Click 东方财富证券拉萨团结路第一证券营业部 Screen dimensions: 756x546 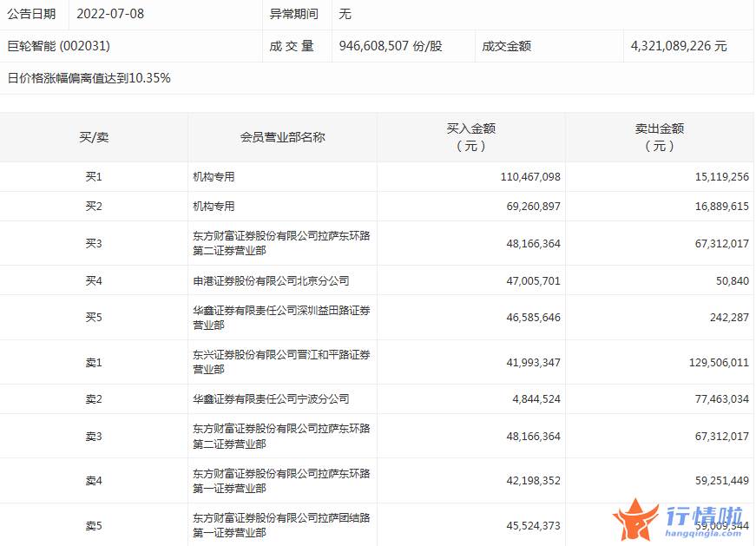(281, 525)
